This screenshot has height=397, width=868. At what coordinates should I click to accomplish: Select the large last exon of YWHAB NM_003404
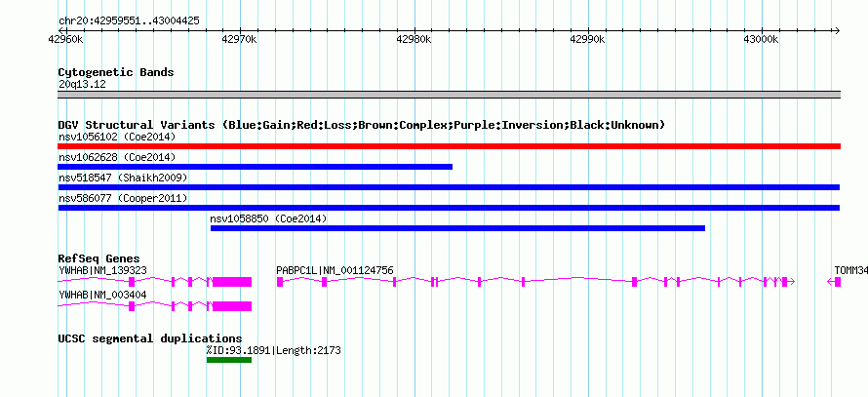tap(232, 306)
